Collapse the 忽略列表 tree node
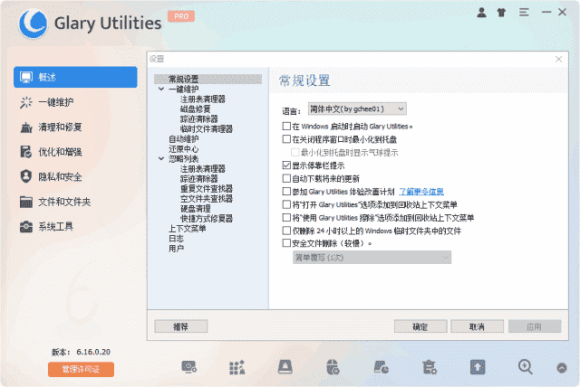 click(x=161, y=159)
